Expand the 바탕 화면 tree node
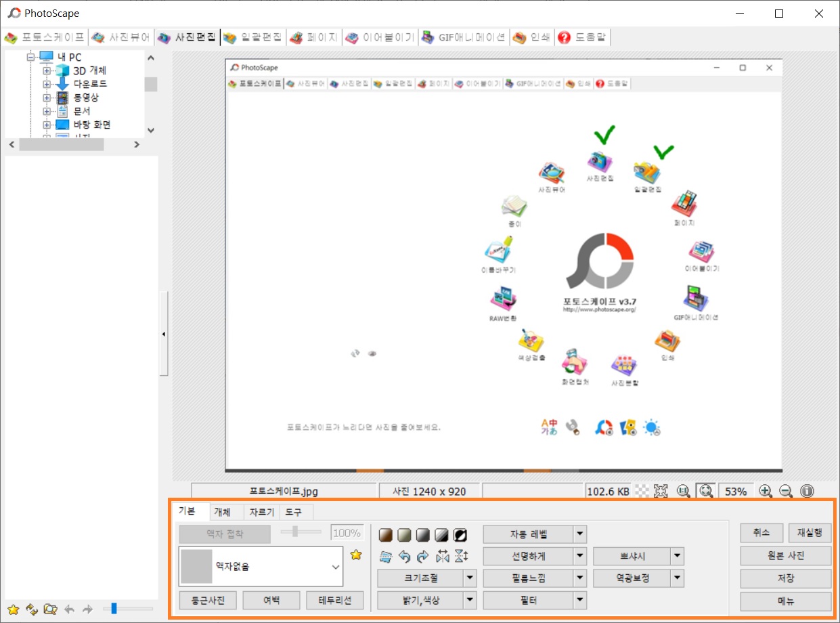The height and width of the screenshot is (623, 840). pyautogui.click(x=47, y=125)
